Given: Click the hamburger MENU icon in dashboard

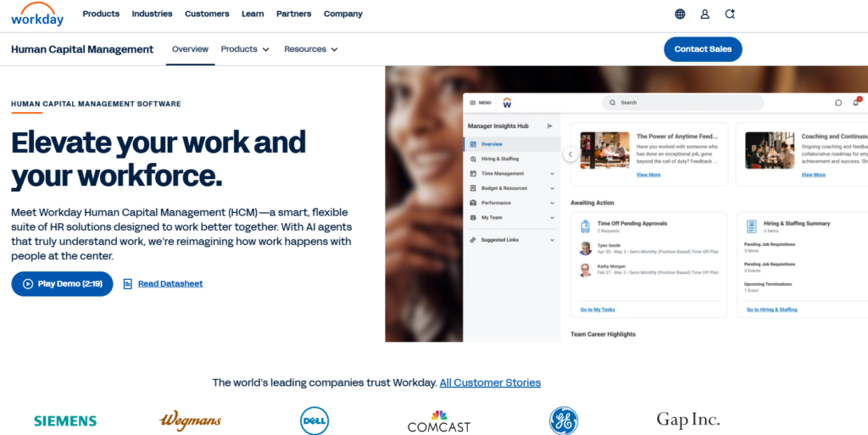Looking at the screenshot, I should pos(473,103).
